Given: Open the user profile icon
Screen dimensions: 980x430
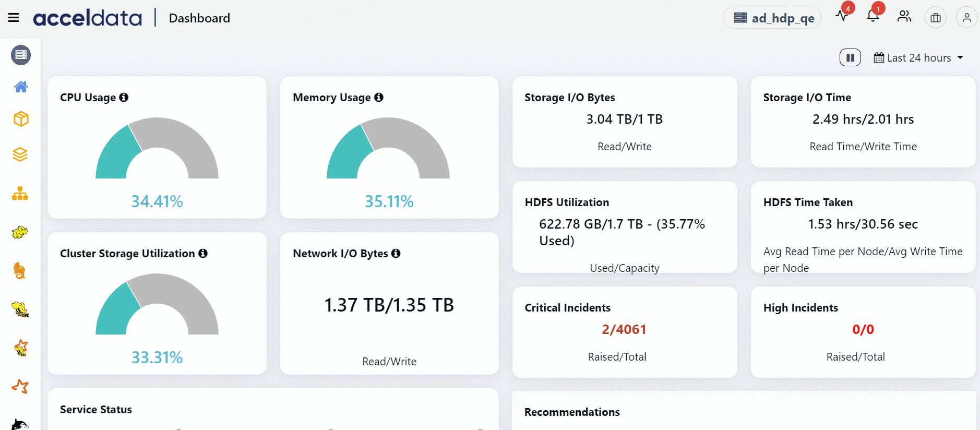Looking at the screenshot, I should click(967, 18).
